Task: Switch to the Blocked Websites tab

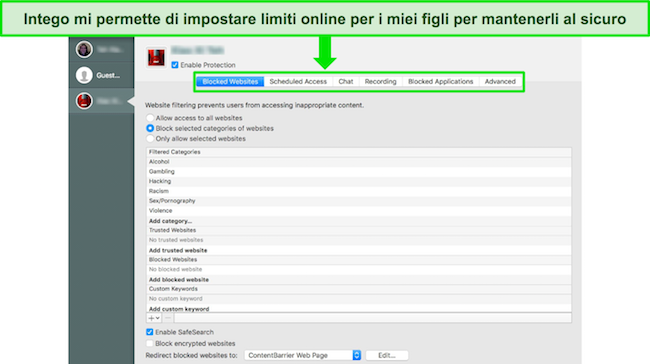Action: point(230,82)
